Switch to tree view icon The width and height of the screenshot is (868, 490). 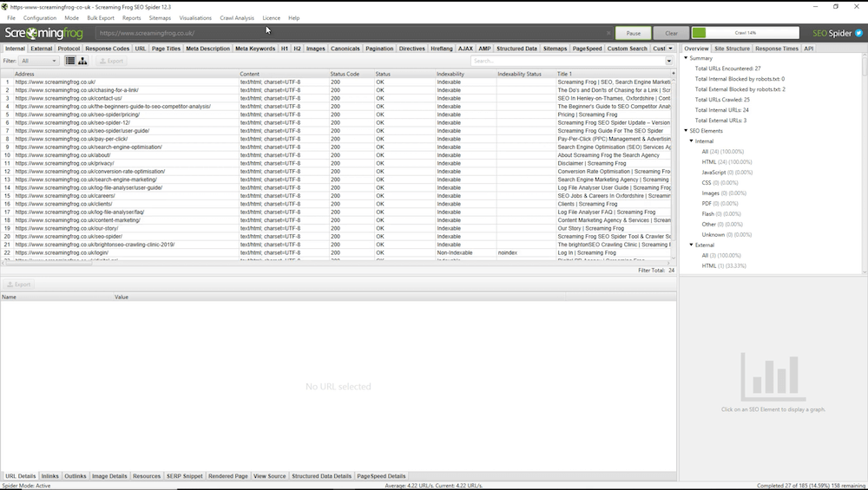click(82, 61)
